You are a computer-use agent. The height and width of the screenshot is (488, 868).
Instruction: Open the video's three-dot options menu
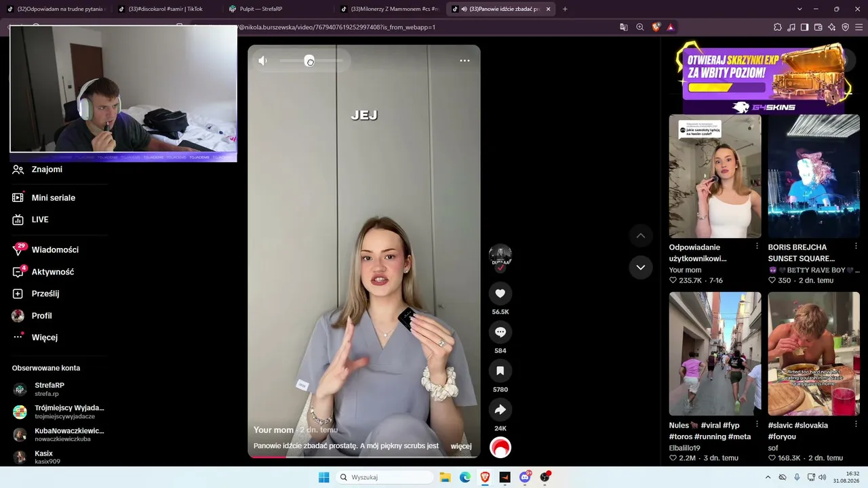click(465, 60)
